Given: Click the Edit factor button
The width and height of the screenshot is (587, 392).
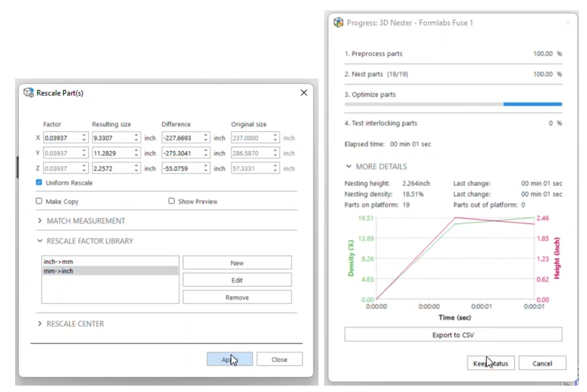Looking at the screenshot, I should tap(237, 280).
